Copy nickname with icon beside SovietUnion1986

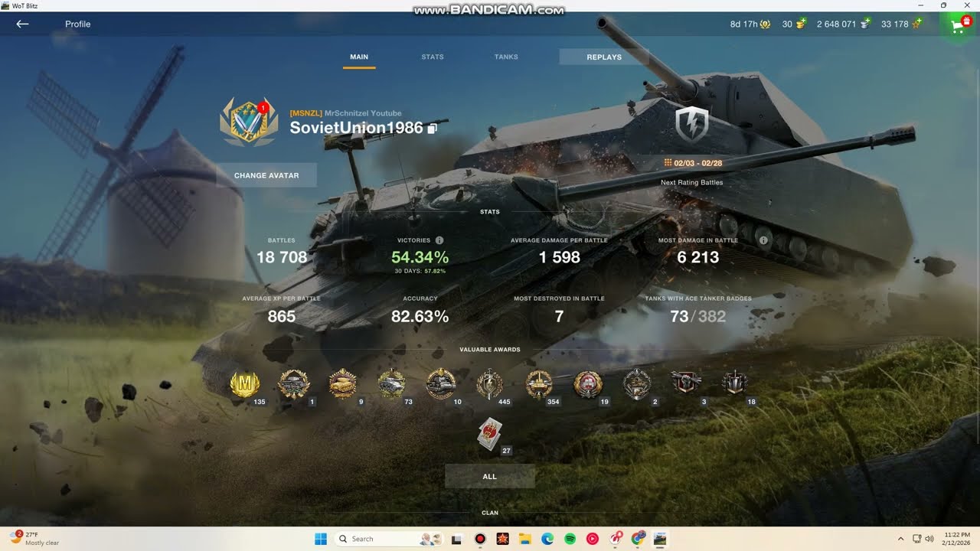click(x=433, y=129)
